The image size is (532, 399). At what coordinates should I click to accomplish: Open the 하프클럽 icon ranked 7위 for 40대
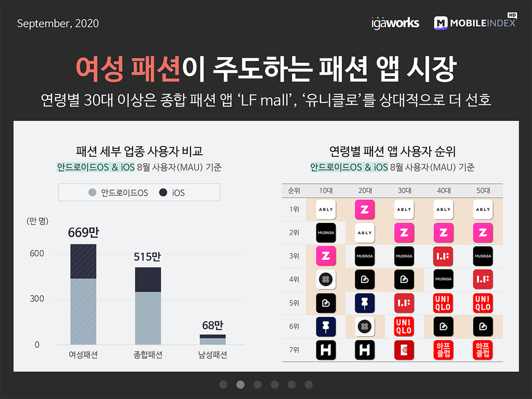click(x=444, y=350)
